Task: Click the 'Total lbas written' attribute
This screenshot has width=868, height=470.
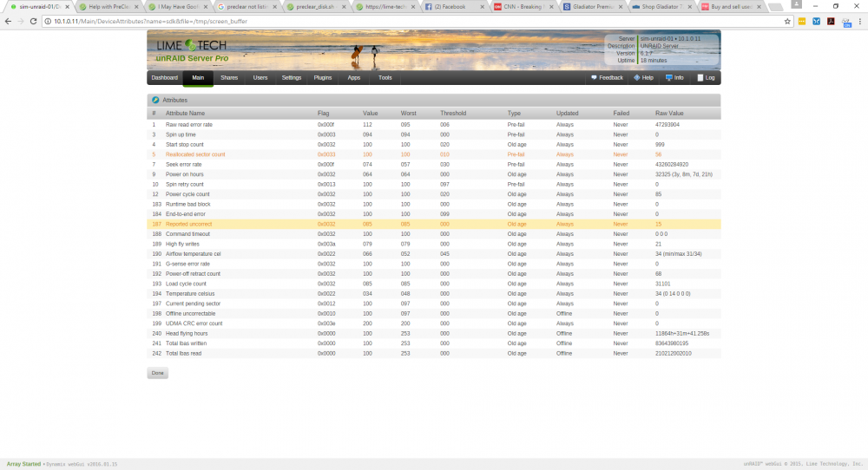Action: pos(186,343)
